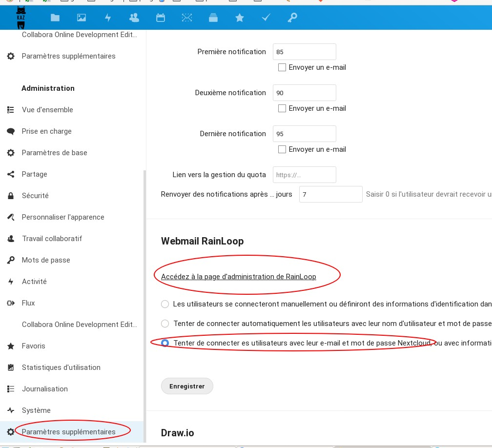
Task: Enable e-mail for Première notification
Action: click(282, 68)
